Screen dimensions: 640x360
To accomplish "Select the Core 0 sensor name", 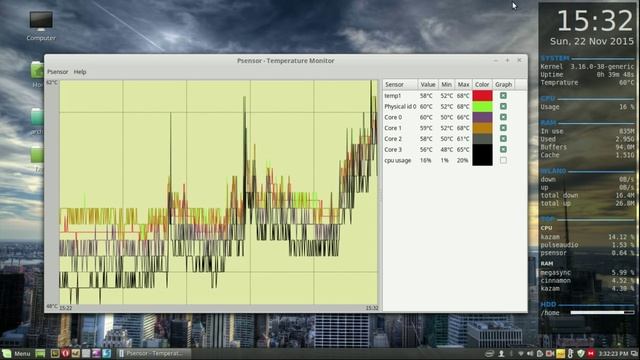I will (x=393, y=117).
